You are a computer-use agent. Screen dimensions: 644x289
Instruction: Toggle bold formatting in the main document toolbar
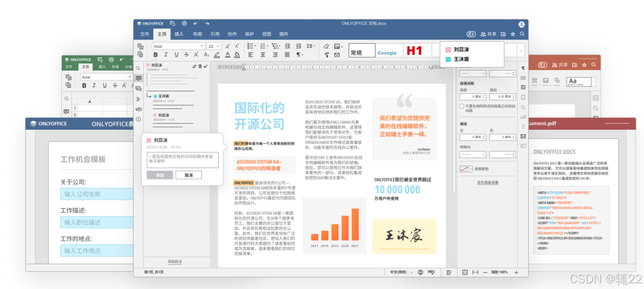155,54
